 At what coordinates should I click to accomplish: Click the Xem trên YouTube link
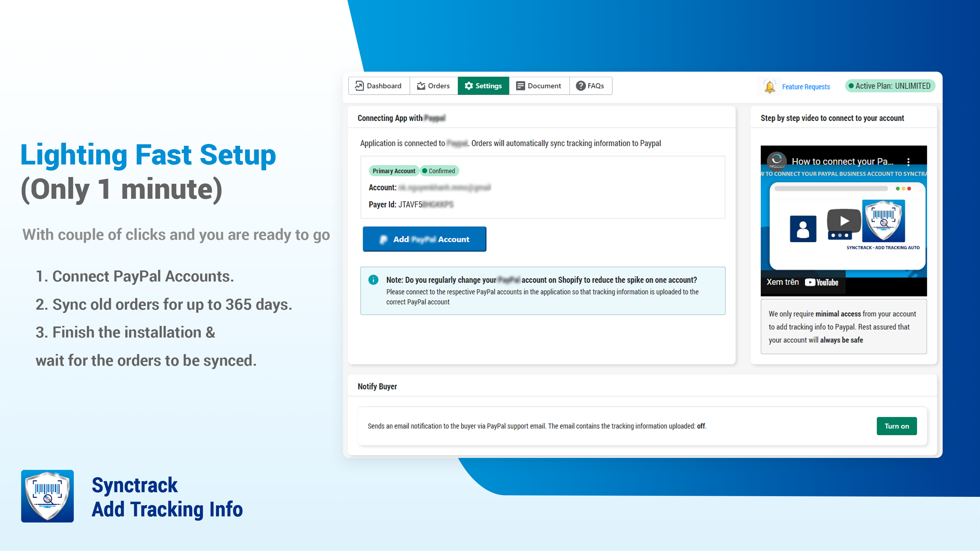coord(803,283)
